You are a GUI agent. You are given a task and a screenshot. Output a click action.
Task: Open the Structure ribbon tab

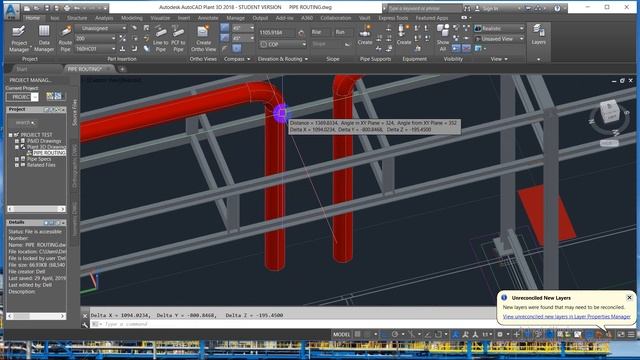click(77, 18)
